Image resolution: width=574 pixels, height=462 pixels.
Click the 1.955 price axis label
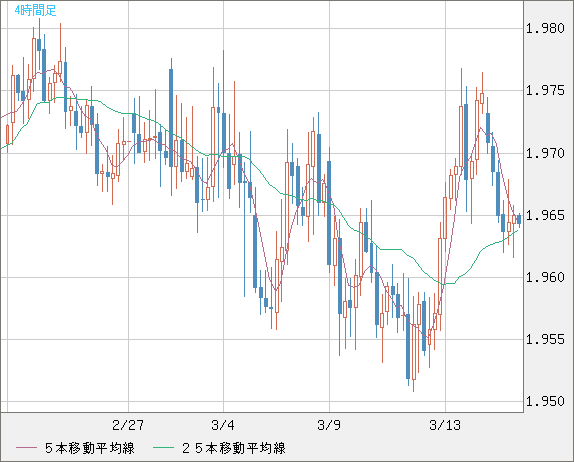point(545,340)
